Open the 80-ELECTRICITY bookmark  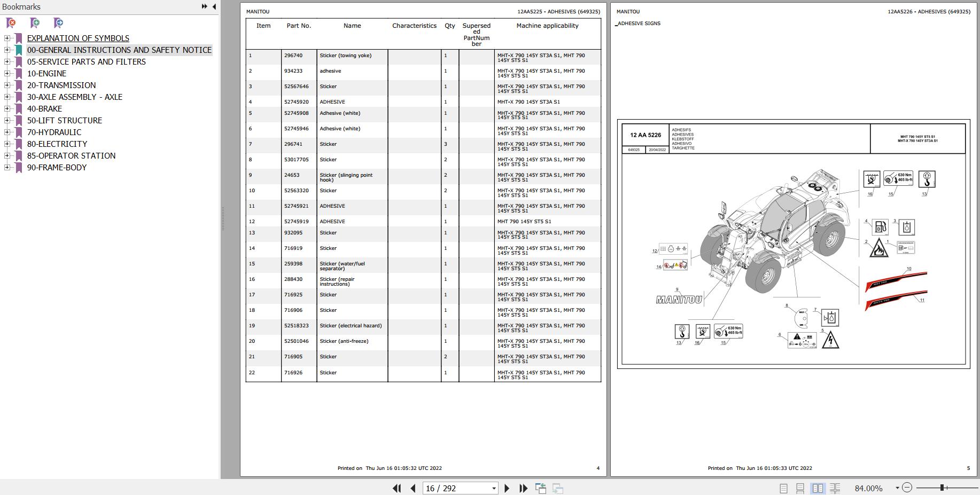pyautogui.click(x=57, y=144)
